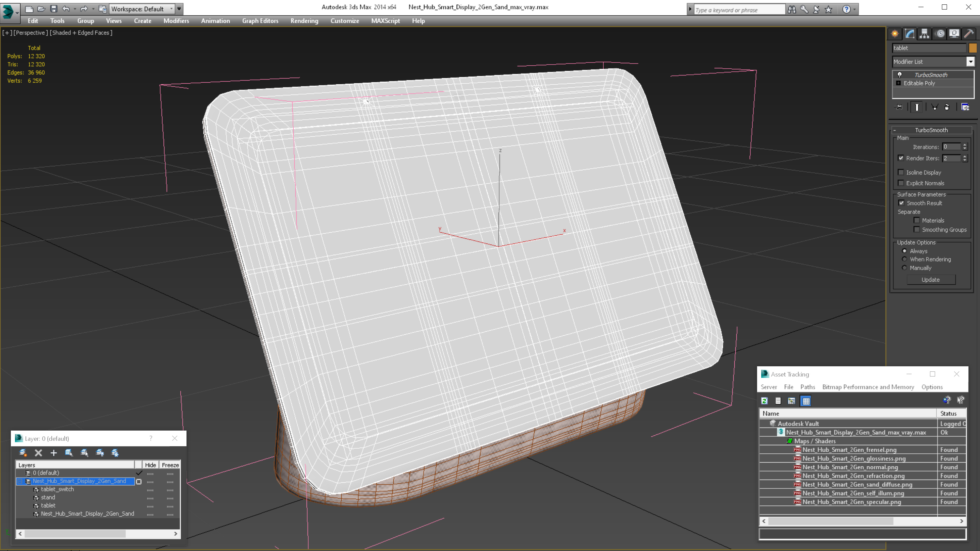Select the stand object in layer list
The width and height of the screenshot is (980, 551).
click(48, 497)
